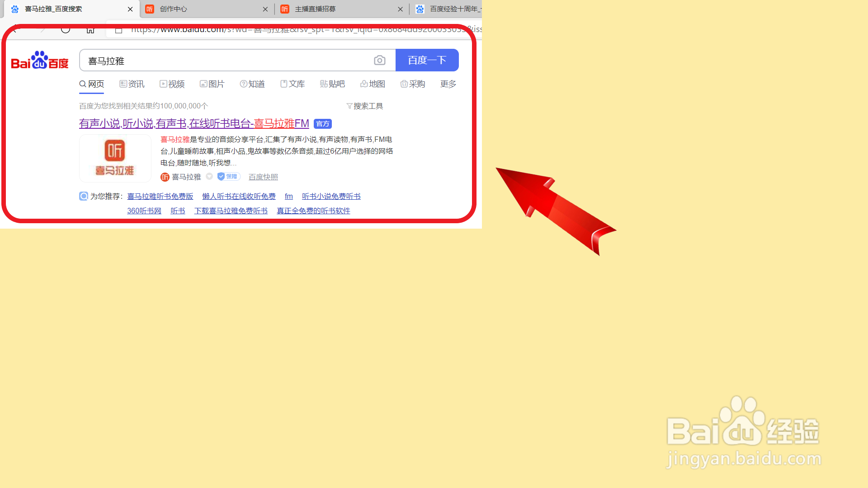Viewport: 868px width, 488px height.
Task: Open the 更多 menu
Action: click(448, 84)
